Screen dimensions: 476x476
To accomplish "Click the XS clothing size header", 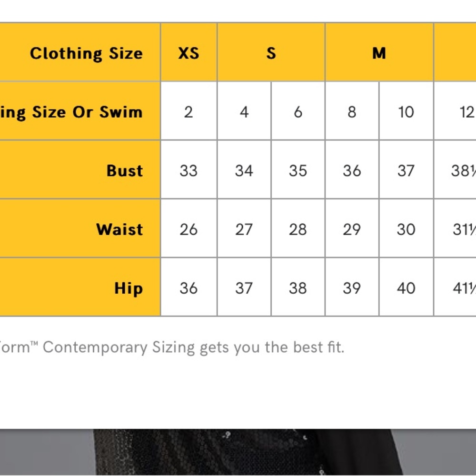I will tap(189, 52).
